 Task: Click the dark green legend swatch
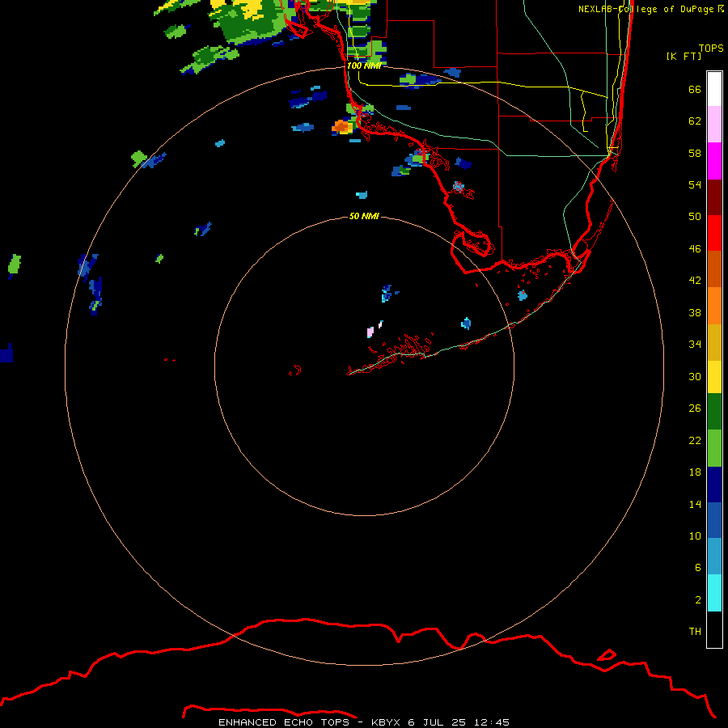714,412
